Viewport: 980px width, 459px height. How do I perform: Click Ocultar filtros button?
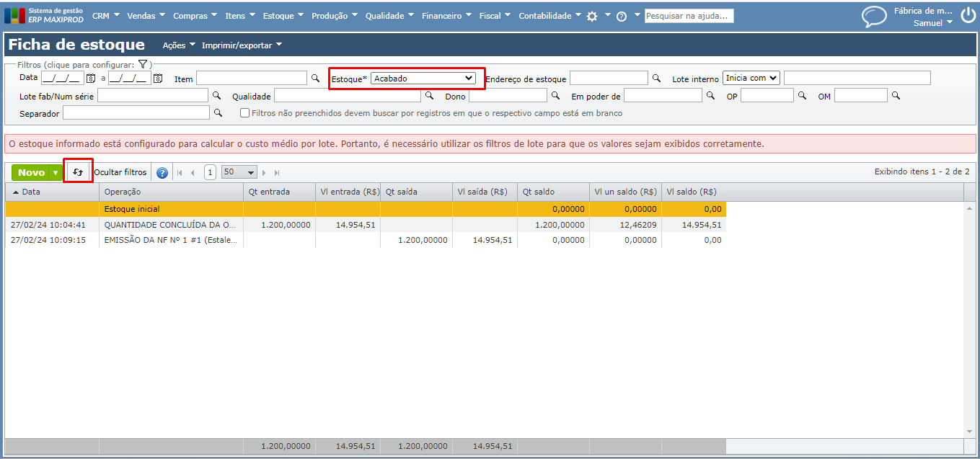pyautogui.click(x=120, y=172)
